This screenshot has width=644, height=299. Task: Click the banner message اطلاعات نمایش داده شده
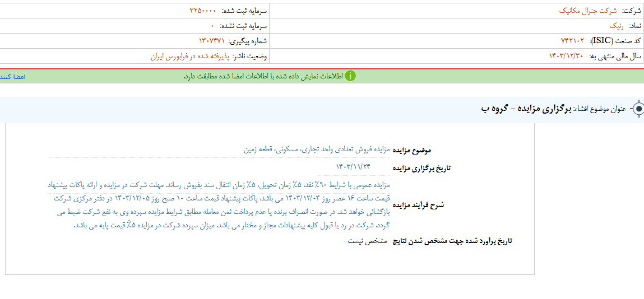263,76
